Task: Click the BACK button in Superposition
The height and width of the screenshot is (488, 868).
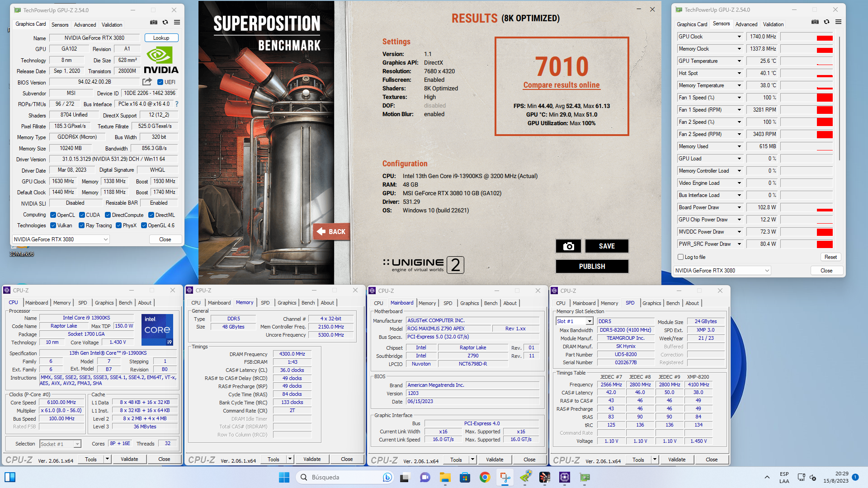Action: click(331, 231)
